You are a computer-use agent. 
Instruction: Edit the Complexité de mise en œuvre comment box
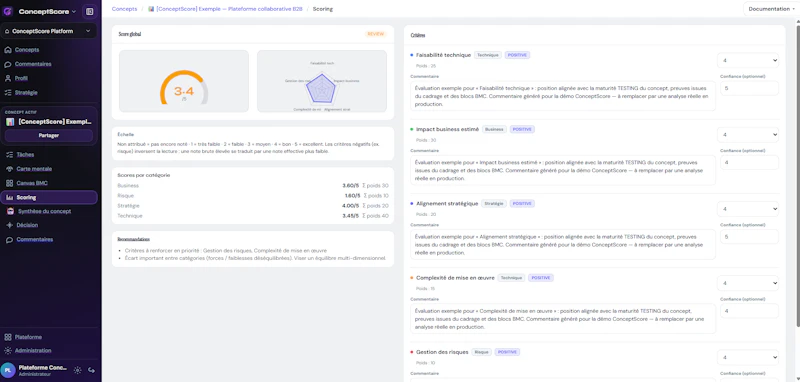[563, 319]
